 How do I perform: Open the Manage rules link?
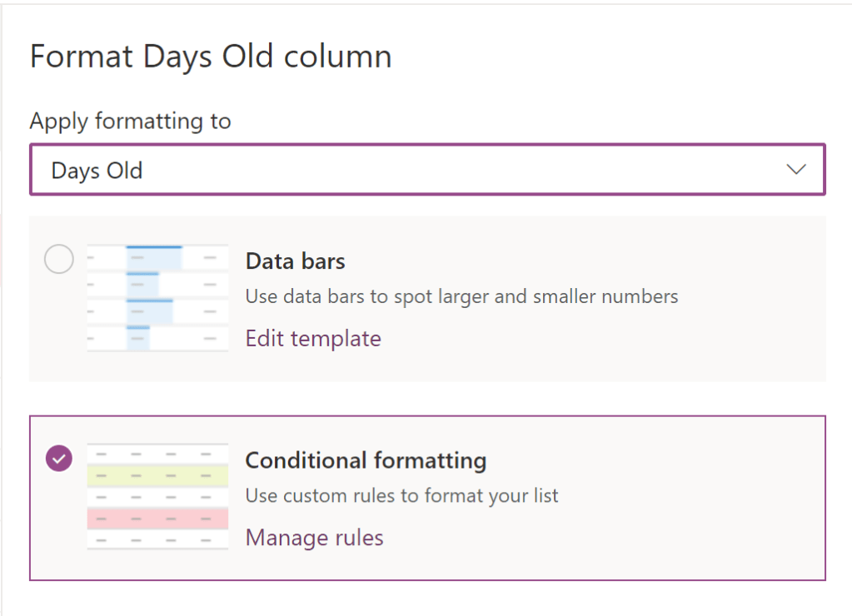(314, 538)
